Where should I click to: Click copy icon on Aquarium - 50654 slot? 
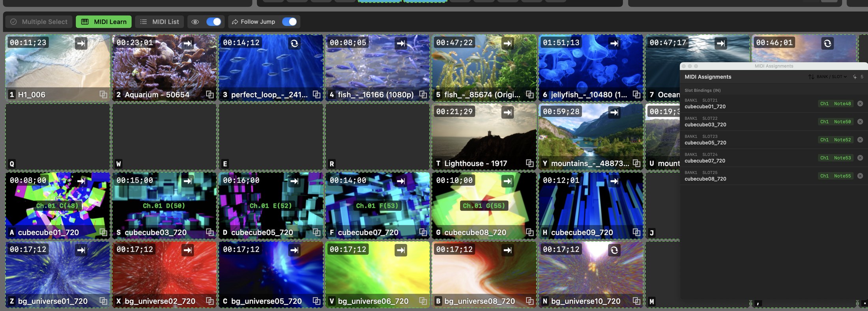(x=210, y=94)
